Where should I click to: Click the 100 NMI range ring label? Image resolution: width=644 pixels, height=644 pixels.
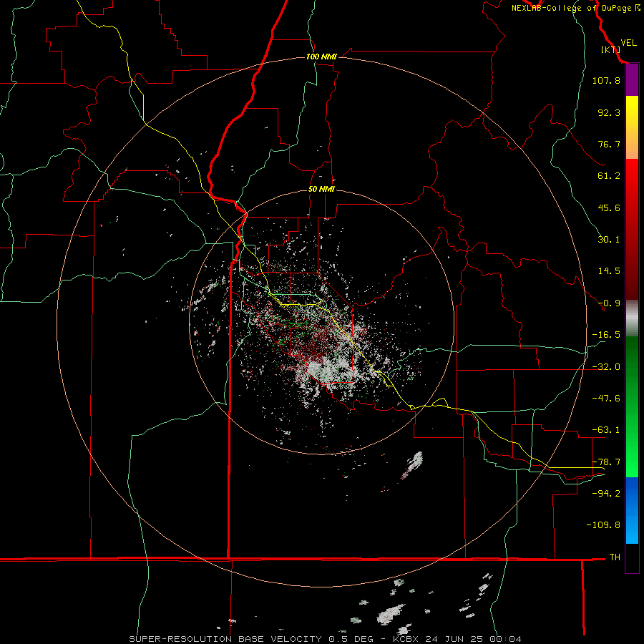(321, 57)
